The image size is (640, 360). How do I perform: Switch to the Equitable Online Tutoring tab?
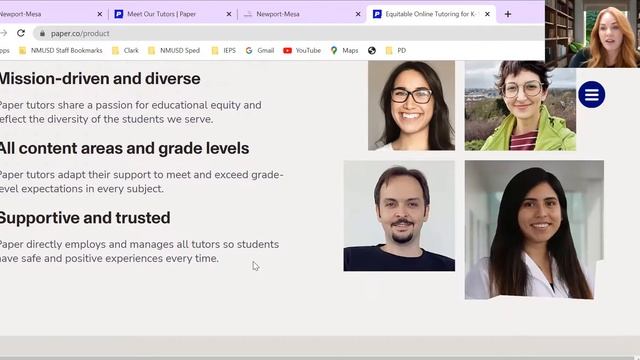pyautogui.click(x=431, y=14)
